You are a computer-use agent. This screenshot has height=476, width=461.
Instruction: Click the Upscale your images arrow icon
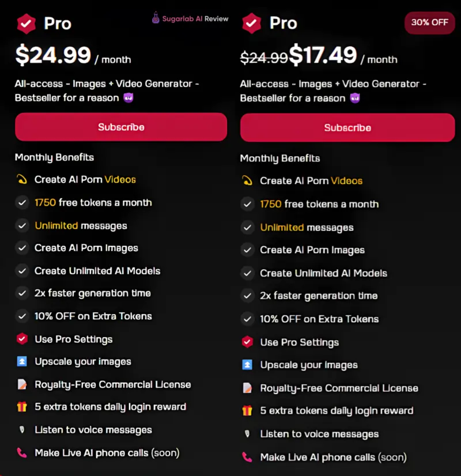21,362
